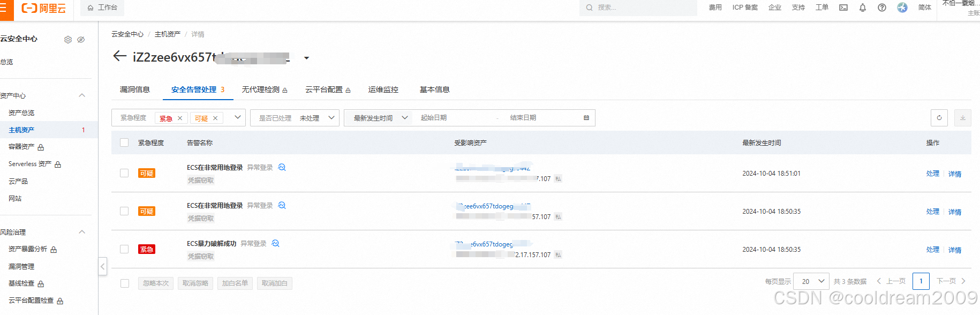The width and height of the screenshot is (980, 315).
Task: Open the ICP 备案 header menu
Action: coord(745,7)
